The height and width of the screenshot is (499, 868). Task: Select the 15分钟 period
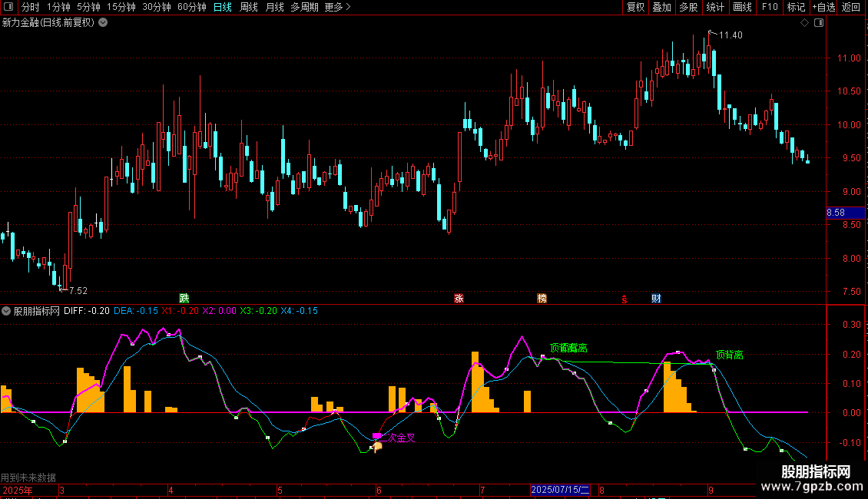[121, 7]
